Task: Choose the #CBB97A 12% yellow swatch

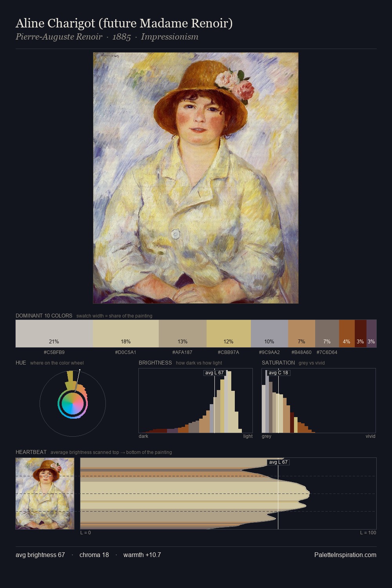Action: (229, 334)
